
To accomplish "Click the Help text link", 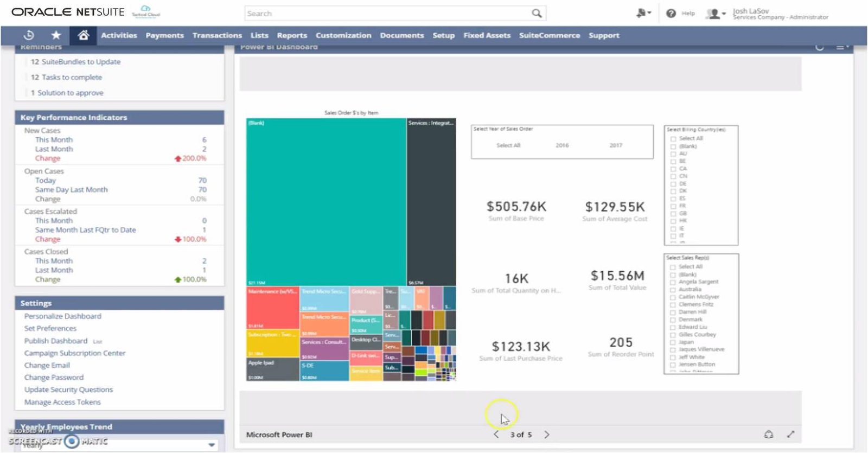I will 688,14.
